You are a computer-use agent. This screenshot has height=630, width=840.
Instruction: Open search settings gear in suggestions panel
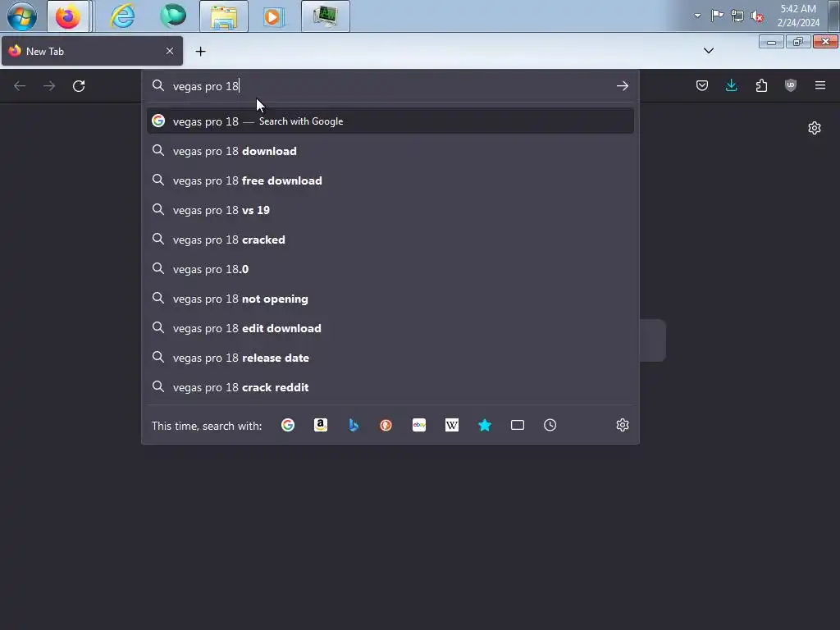tap(622, 426)
